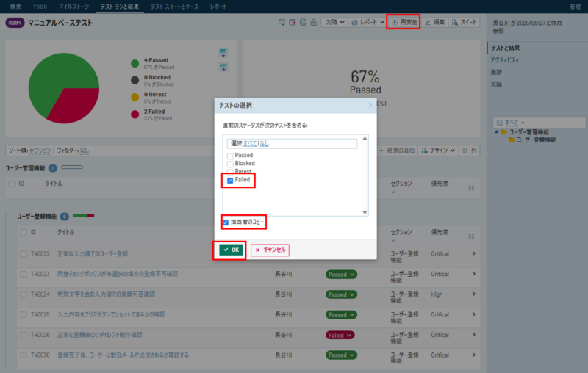The height and width of the screenshot is (373, 588).
Task: Click the count badge next to ユーザー登録機能 heading
Action: [65, 217]
